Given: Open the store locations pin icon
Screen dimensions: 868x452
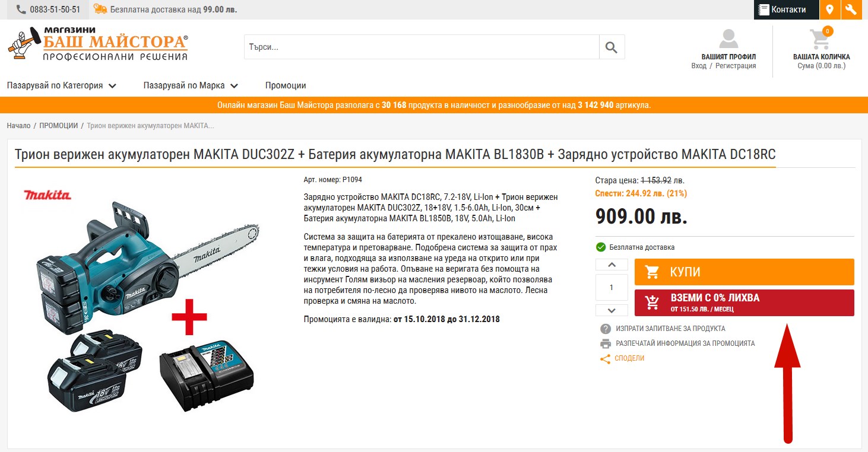Looking at the screenshot, I should pyautogui.click(x=829, y=9).
